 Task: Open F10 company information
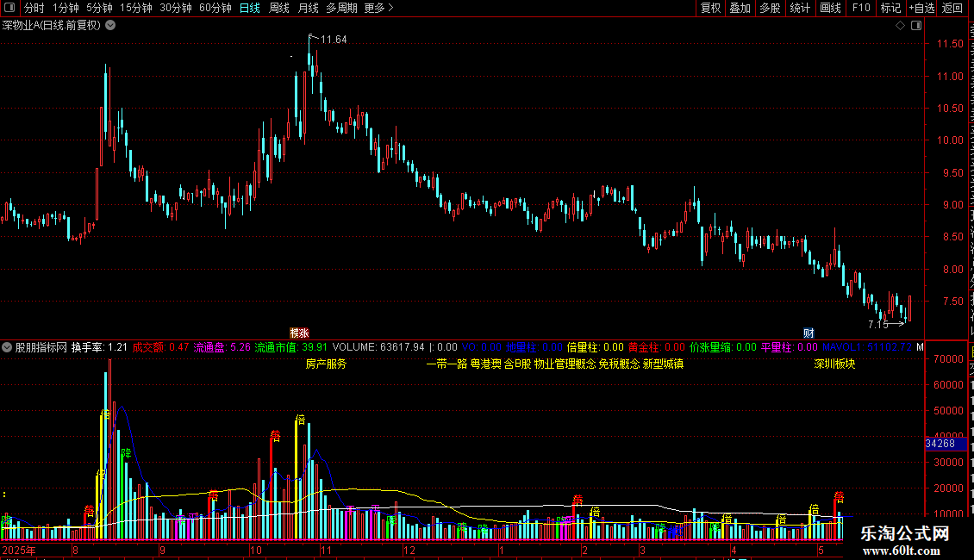(x=861, y=8)
